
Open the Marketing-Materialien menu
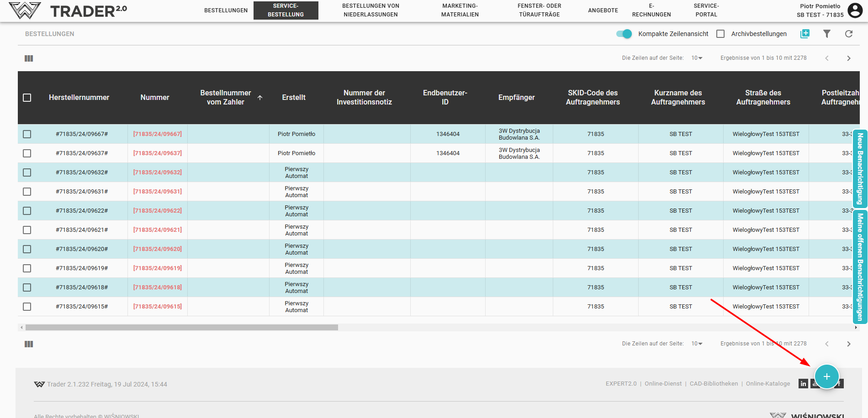click(460, 10)
